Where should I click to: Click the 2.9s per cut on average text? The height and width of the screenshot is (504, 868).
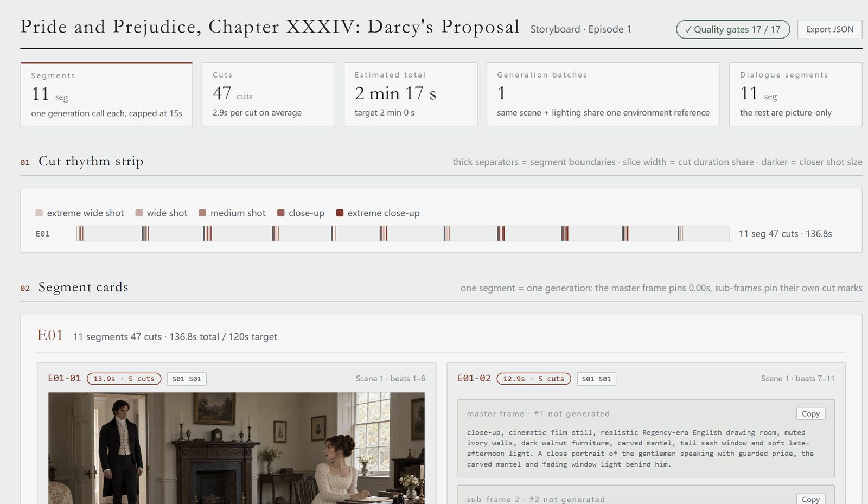coord(257,113)
